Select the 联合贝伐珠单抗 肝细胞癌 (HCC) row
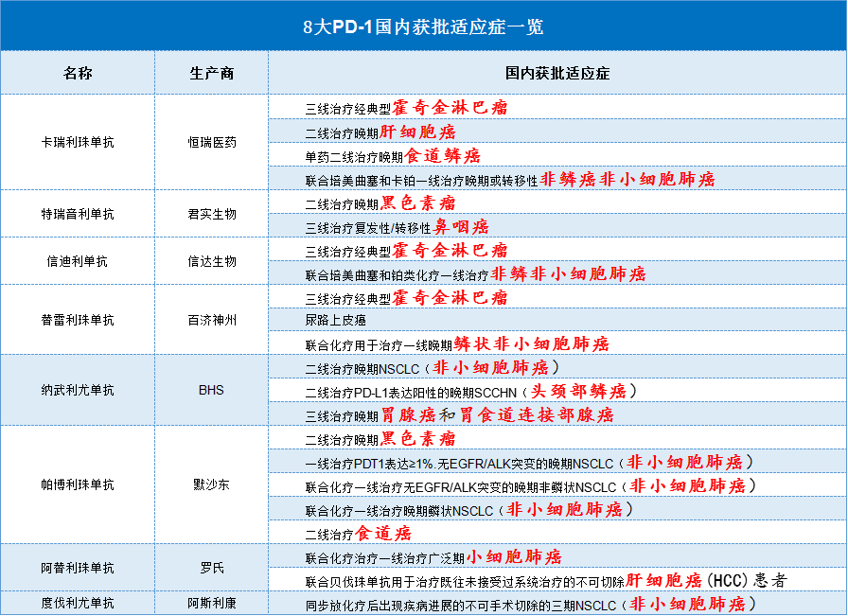Screen dimensions: 848x616 pyautogui.click(x=557, y=579)
